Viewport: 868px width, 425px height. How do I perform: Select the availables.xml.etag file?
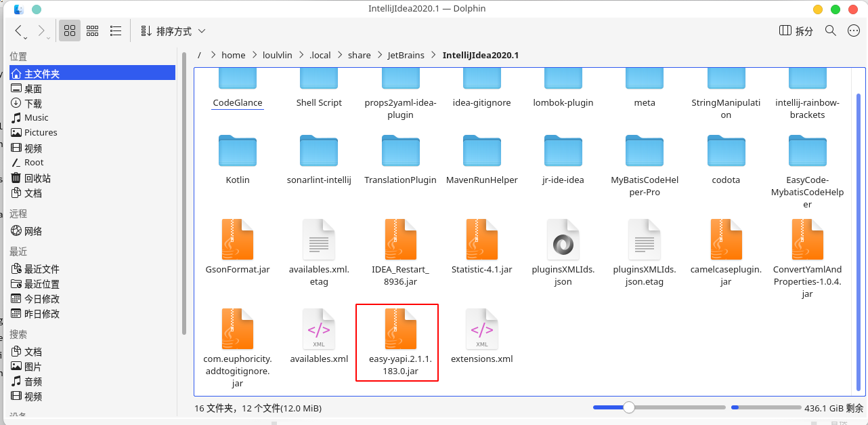(x=319, y=254)
